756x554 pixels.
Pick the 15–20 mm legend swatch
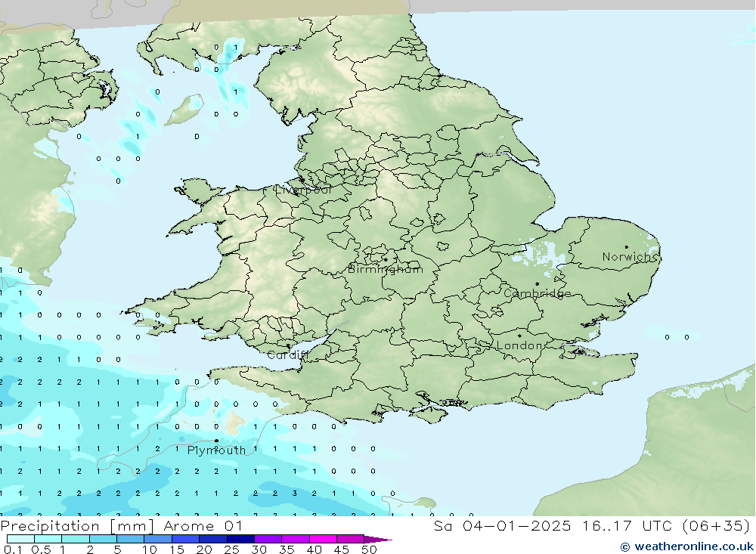coord(186,539)
